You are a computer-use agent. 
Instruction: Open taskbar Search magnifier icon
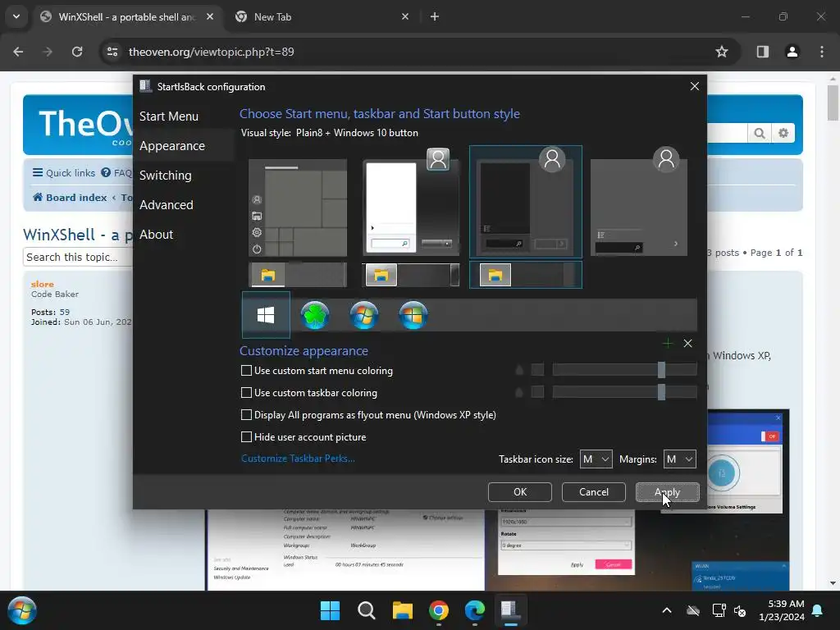(367, 610)
